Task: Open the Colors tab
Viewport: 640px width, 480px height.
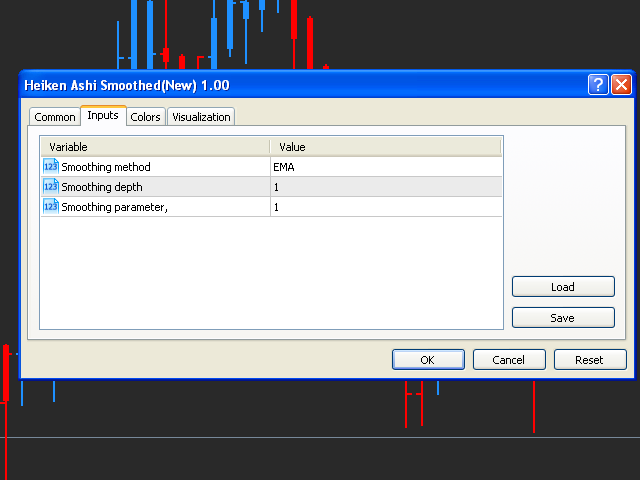Action: pos(145,117)
